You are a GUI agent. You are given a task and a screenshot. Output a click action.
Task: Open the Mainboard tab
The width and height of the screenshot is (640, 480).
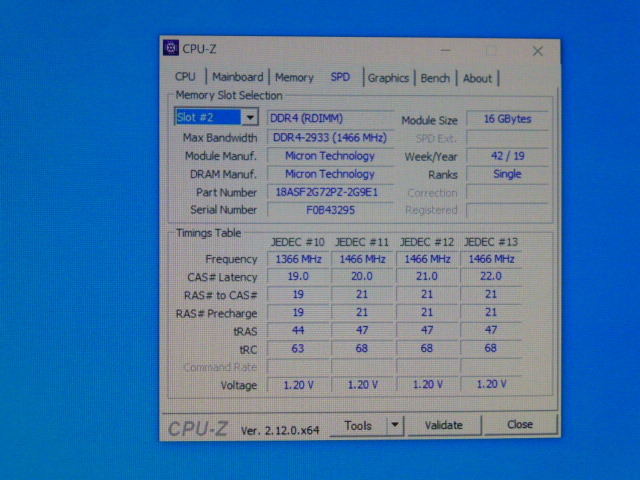tap(238, 77)
